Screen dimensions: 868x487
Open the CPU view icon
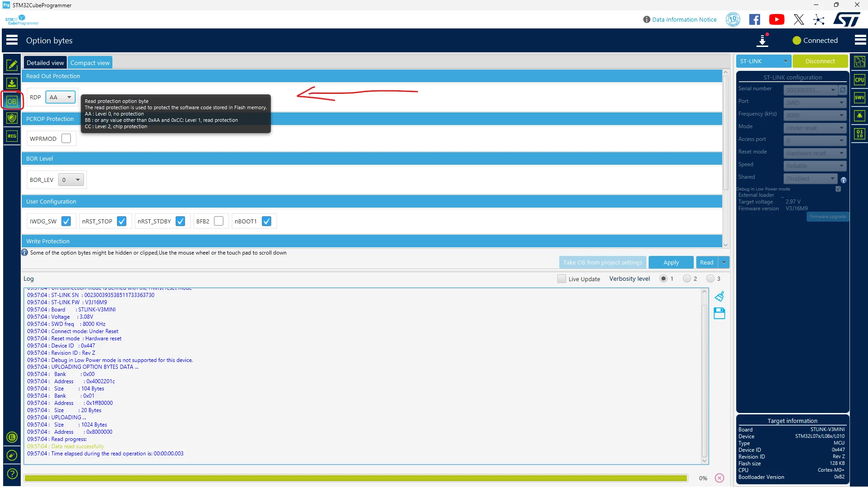click(x=859, y=80)
